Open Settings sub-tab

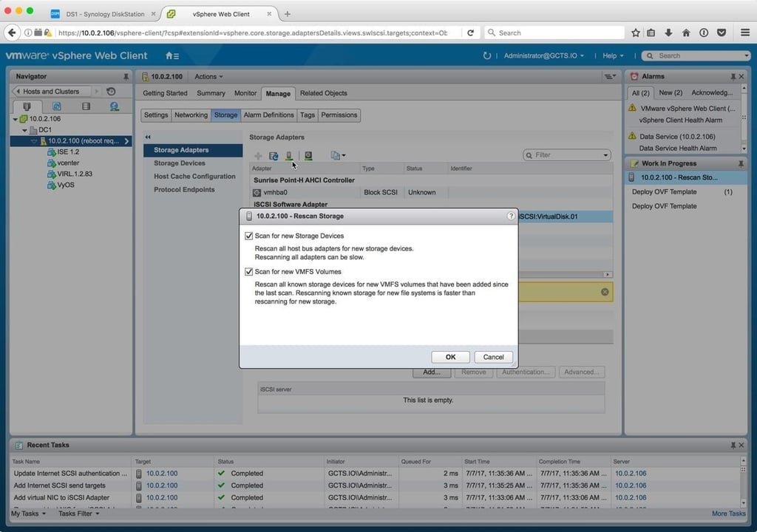(156, 115)
